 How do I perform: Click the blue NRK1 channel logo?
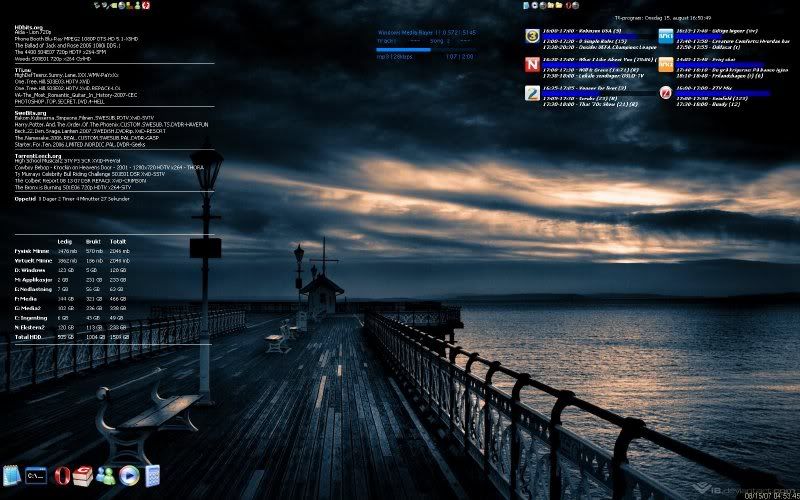point(666,36)
